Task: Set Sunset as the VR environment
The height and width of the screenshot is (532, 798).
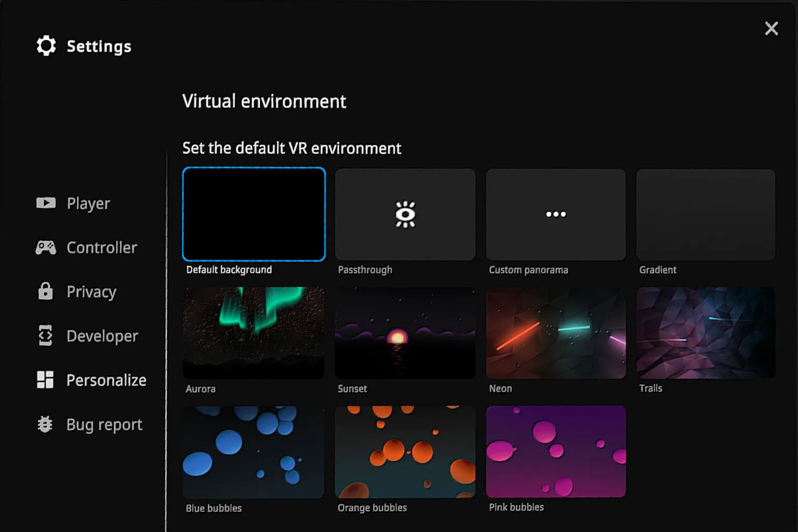Action: pos(405,333)
